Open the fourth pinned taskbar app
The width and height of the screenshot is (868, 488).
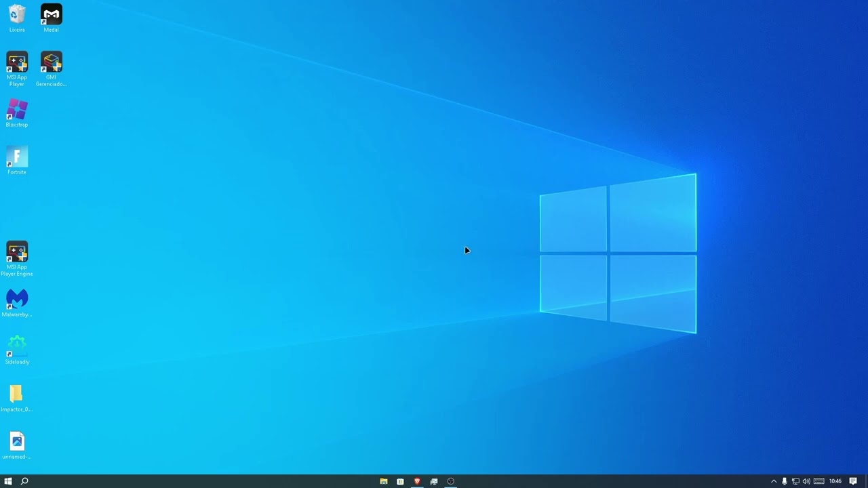coord(434,481)
